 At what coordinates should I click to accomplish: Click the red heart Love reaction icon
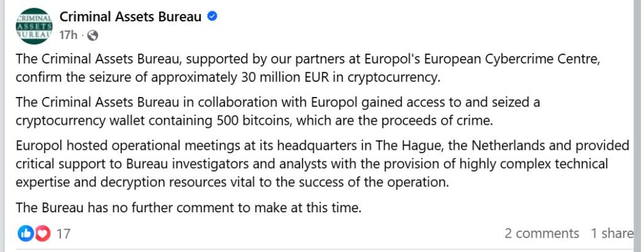point(42,234)
